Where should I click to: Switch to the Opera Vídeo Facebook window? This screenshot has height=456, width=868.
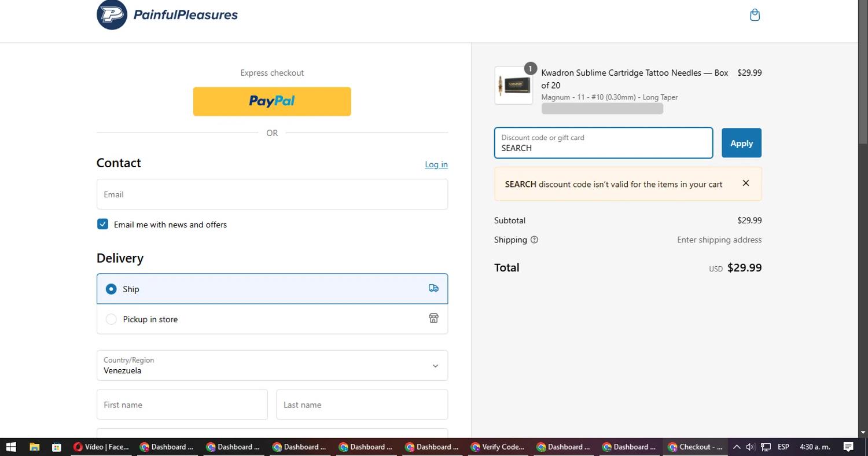(x=102, y=447)
